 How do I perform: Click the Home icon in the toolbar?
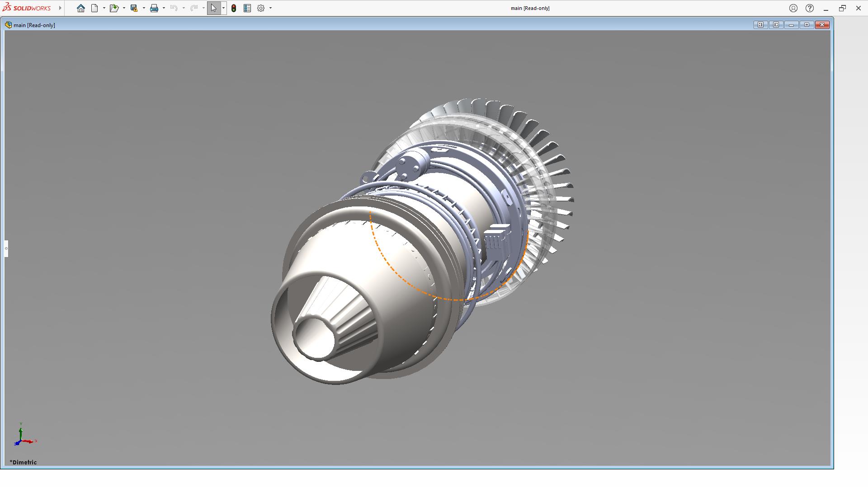click(80, 8)
